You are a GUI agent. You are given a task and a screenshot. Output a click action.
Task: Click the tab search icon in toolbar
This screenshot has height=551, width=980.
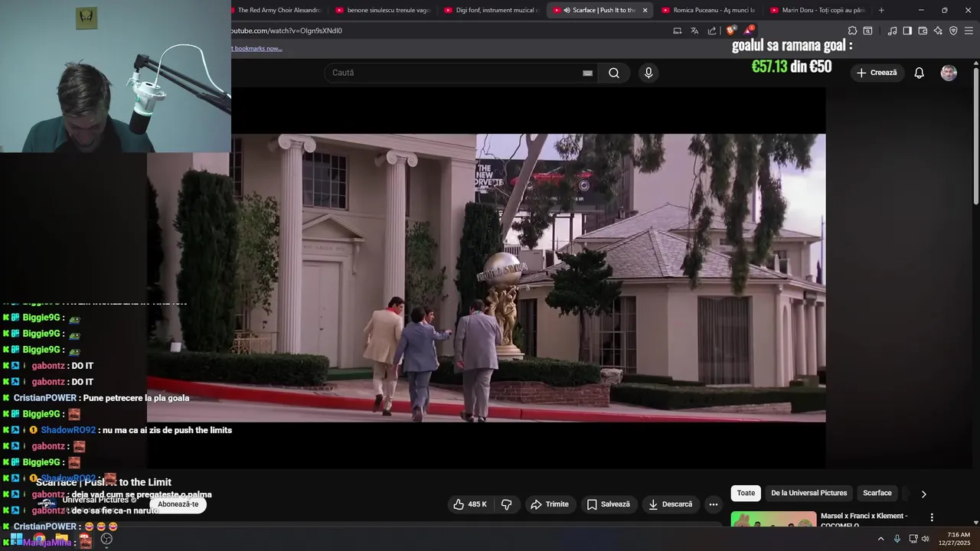click(867, 31)
